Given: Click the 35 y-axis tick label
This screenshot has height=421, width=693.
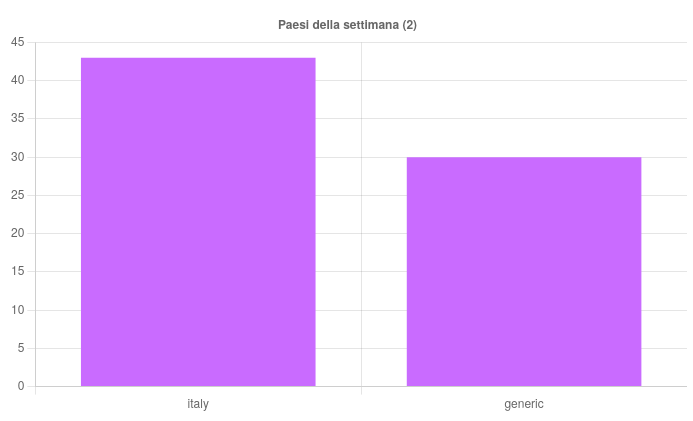Looking at the screenshot, I should pos(18,118).
